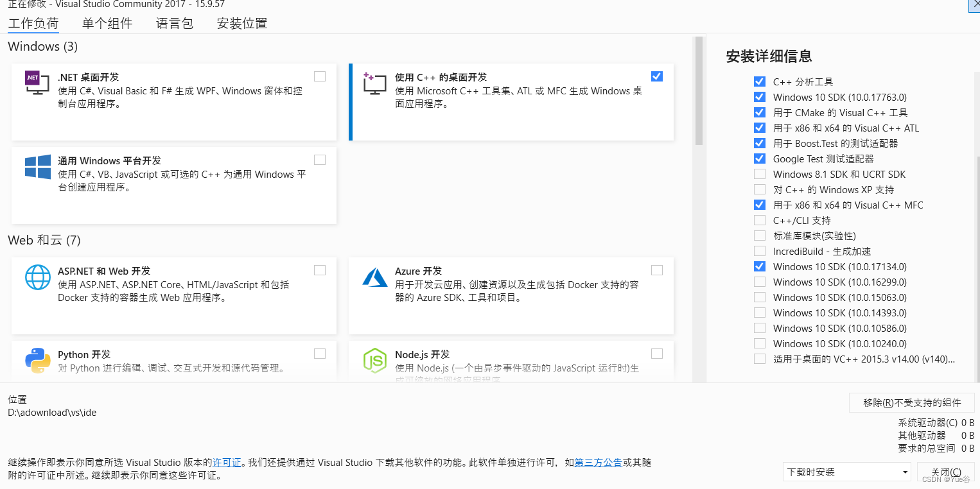The image size is (980, 489).
Task: Check C++/CLI 支持 component
Action: coord(760,220)
